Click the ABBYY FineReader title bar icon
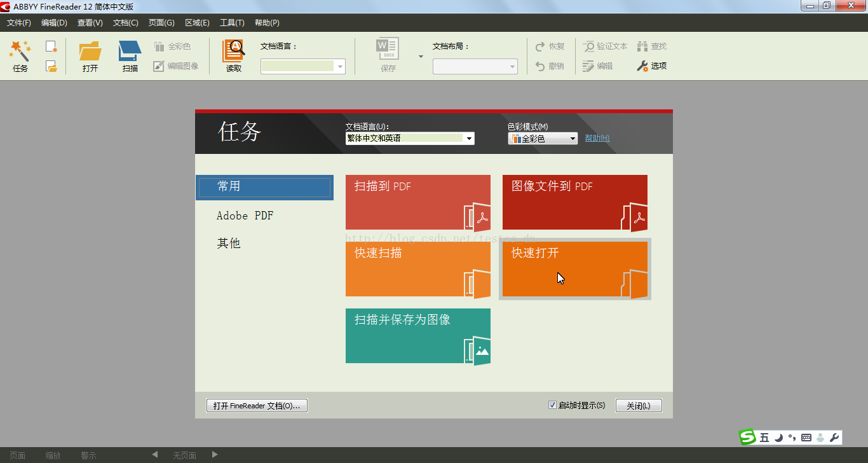868x463 pixels. pyautogui.click(x=6, y=6)
